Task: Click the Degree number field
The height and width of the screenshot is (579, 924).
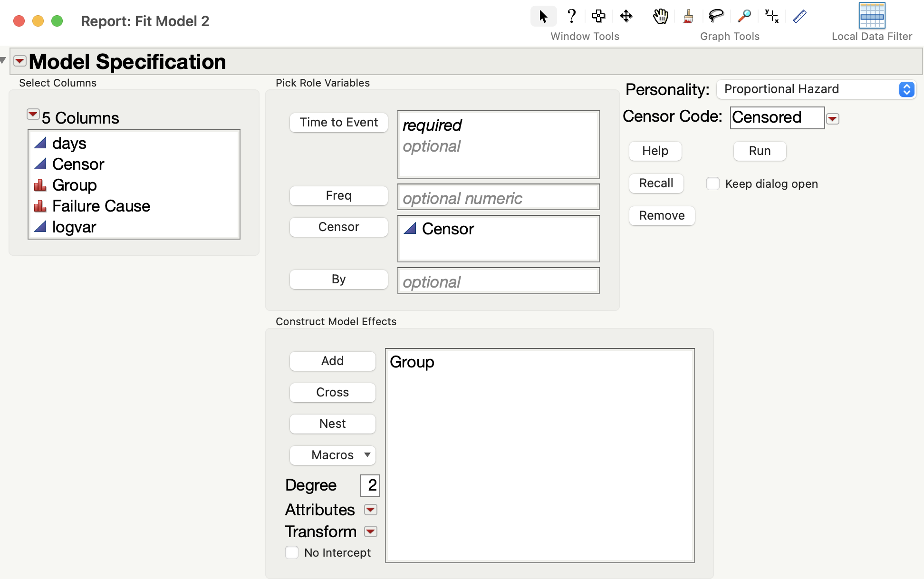Action: 370,485
